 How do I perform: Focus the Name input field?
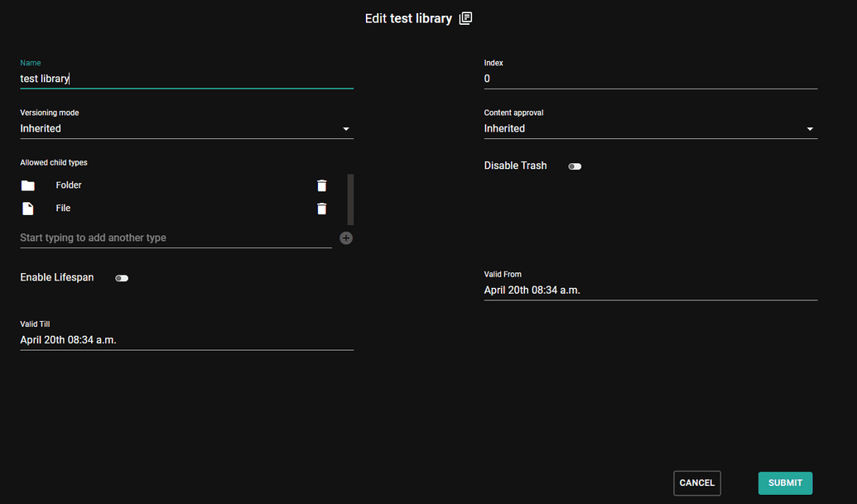[x=186, y=79]
